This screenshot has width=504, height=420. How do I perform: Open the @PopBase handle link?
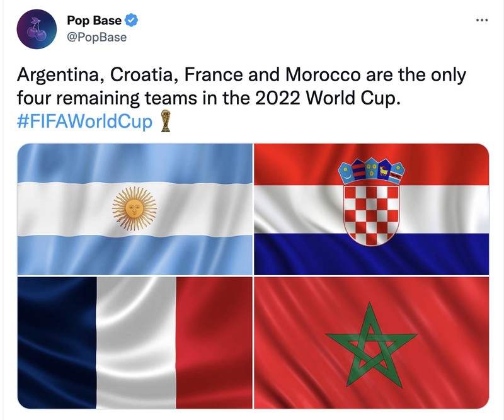(x=96, y=37)
